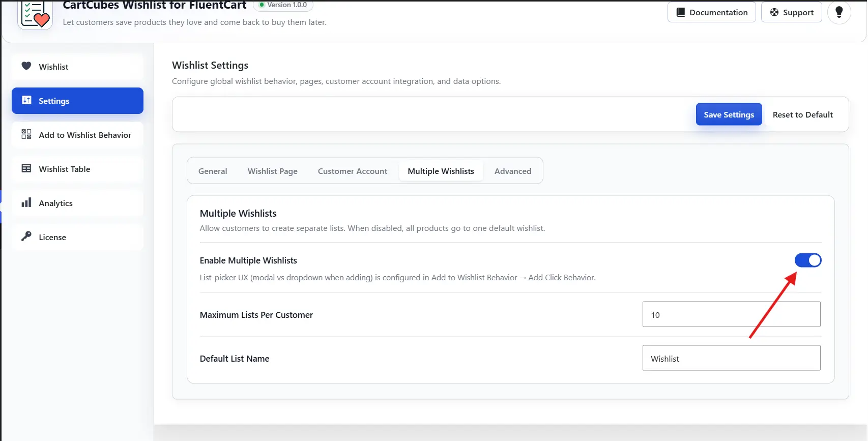Select Settings in the sidebar
This screenshot has width=868, height=441.
(77, 101)
